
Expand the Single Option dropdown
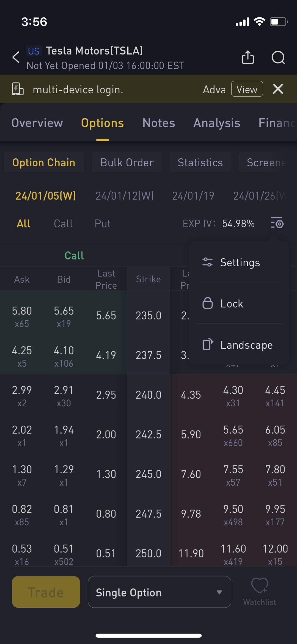159,592
